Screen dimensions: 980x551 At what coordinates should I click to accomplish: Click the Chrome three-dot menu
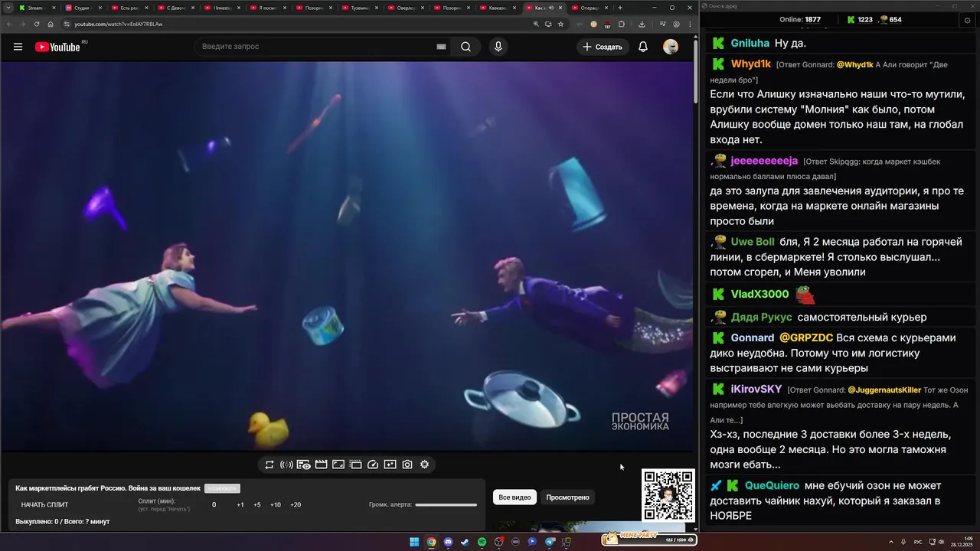[x=690, y=24]
